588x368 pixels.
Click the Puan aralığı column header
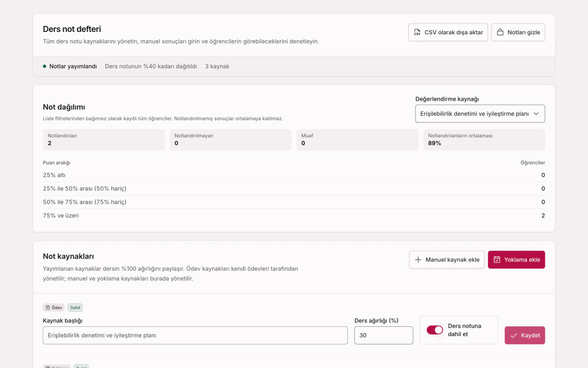click(56, 163)
